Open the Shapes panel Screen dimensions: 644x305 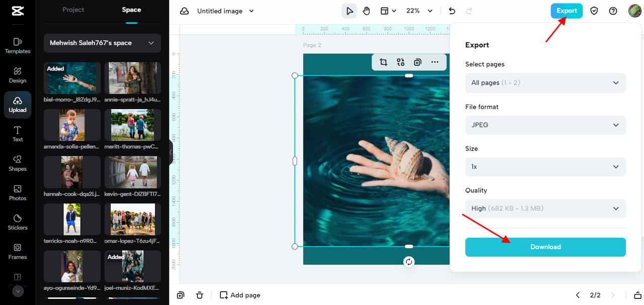point(18,163)
